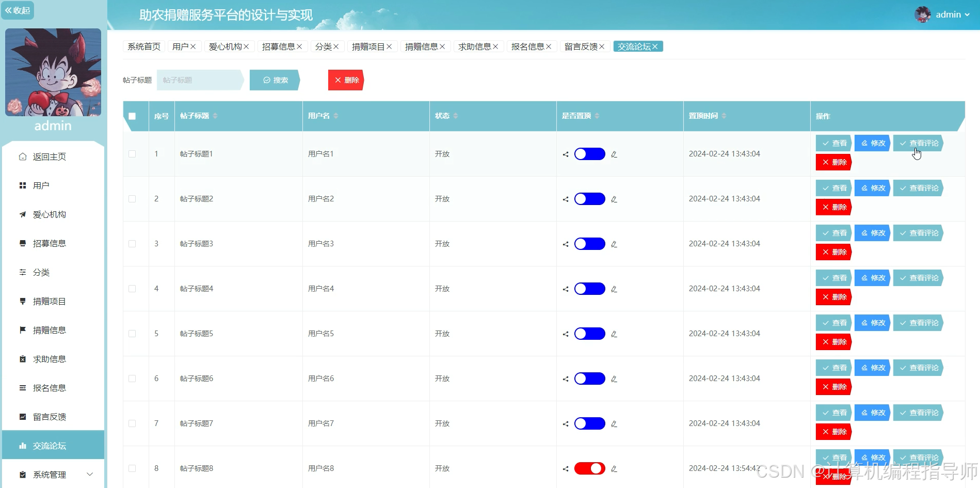Viewport: 980px width, 488px height.
Task: Toggle 是否置顶 switch for 帖子标题2
Action: pos(590,199)
